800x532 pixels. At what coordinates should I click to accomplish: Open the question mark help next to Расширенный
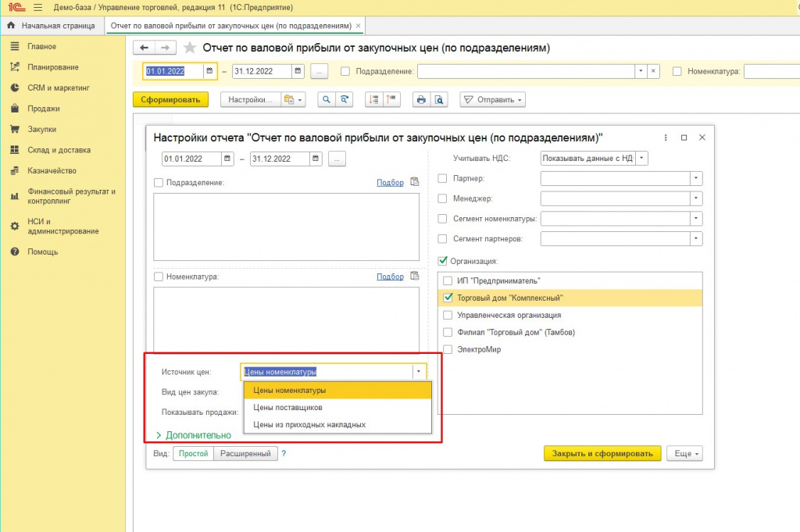coord(284,453)
